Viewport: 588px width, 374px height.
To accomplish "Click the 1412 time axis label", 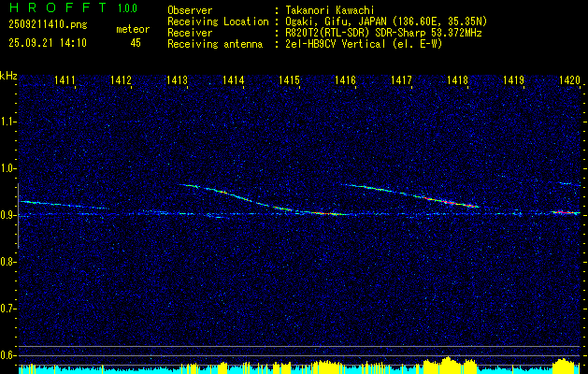I will tap(121, 79).
